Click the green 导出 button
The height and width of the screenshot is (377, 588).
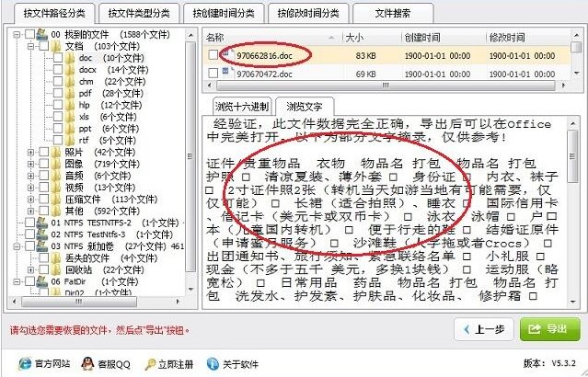549,329
